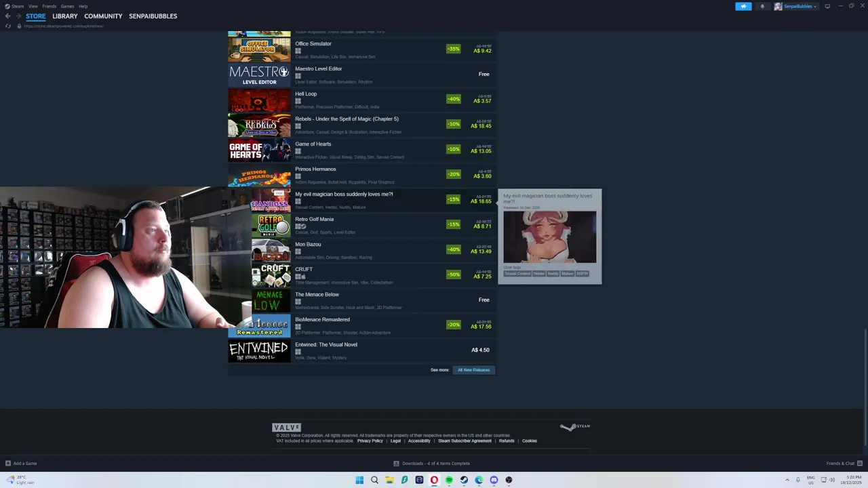Open Entwined: The Visual Novel listing
Viewport: 868px width, 488px height.
click(362, 350)
